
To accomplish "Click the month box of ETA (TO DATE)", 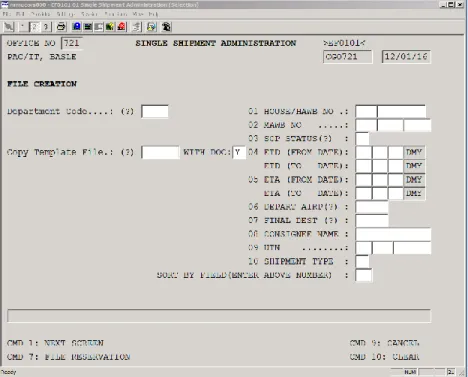I will point(380,193).
